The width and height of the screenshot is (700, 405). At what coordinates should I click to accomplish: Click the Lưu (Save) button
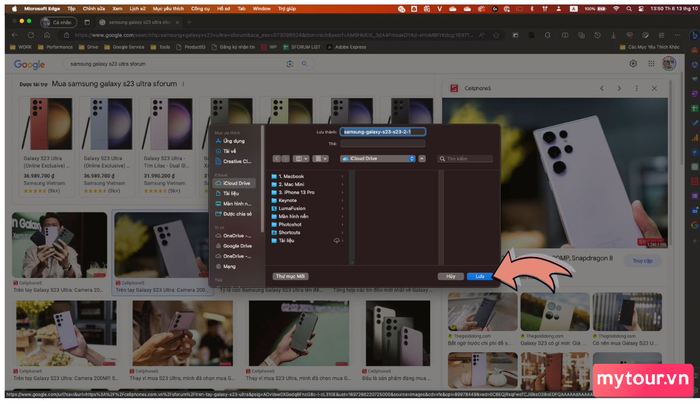pyautogui.click(x=479, y=276)
